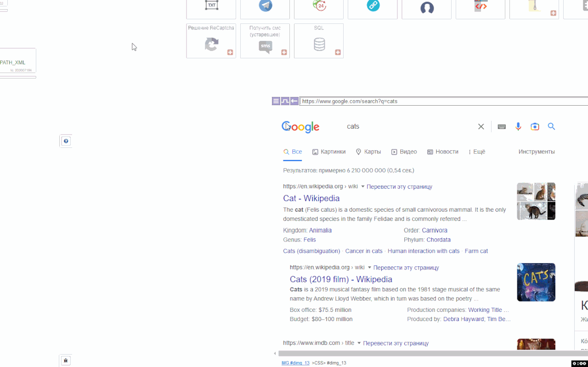Viewport: 588px width, 367px height.
Task: Click the plus on the archive tile
Action: click(x=553, y=13)
